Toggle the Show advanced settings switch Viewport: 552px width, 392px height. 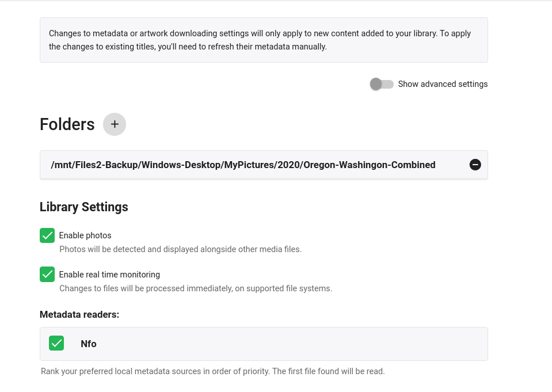pos(382,84)
